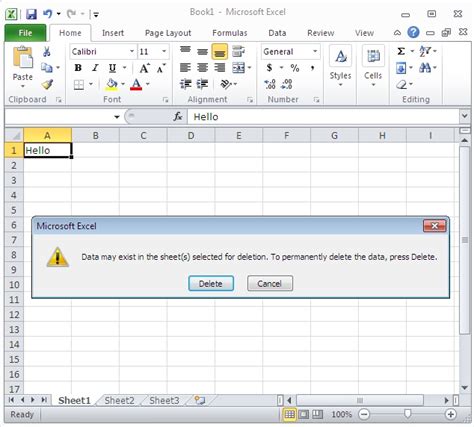474x427 pixels.
Task: Toggle Align Text Left
Action: [185, 68]
